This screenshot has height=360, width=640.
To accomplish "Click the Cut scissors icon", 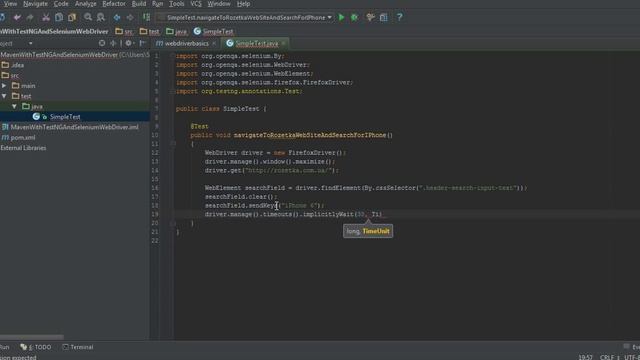I will tap(46, 18).
